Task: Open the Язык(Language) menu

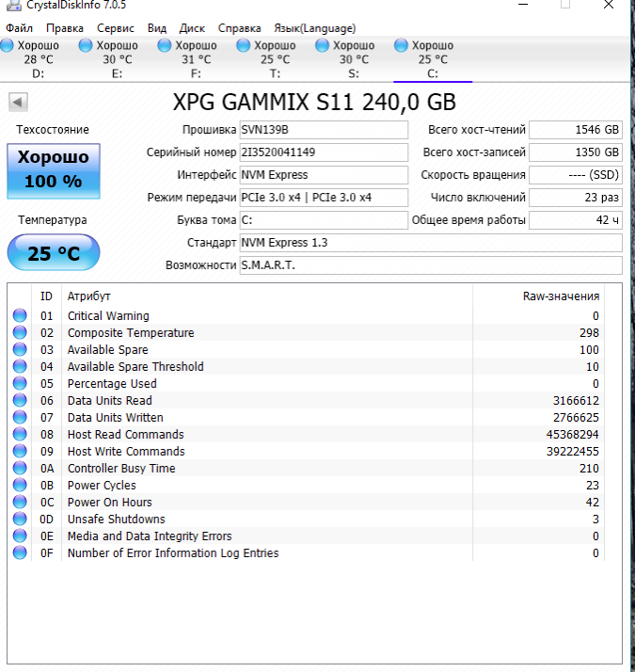Action: [x=314, y=28]
